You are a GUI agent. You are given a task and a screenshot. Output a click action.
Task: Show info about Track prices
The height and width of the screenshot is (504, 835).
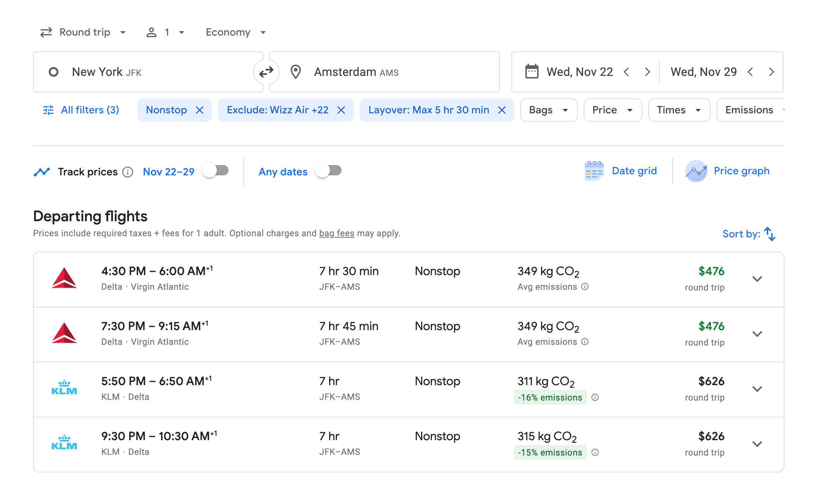pos(128,172)
